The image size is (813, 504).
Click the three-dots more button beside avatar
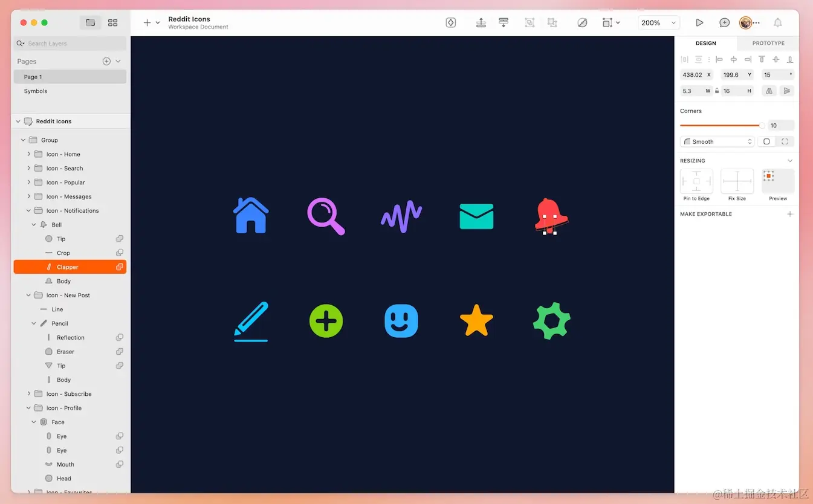pos(756,23)
